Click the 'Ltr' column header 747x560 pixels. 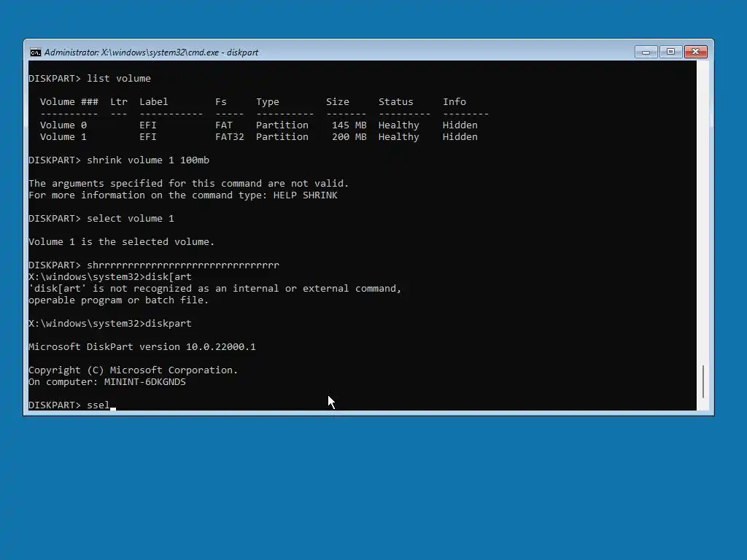119,102
